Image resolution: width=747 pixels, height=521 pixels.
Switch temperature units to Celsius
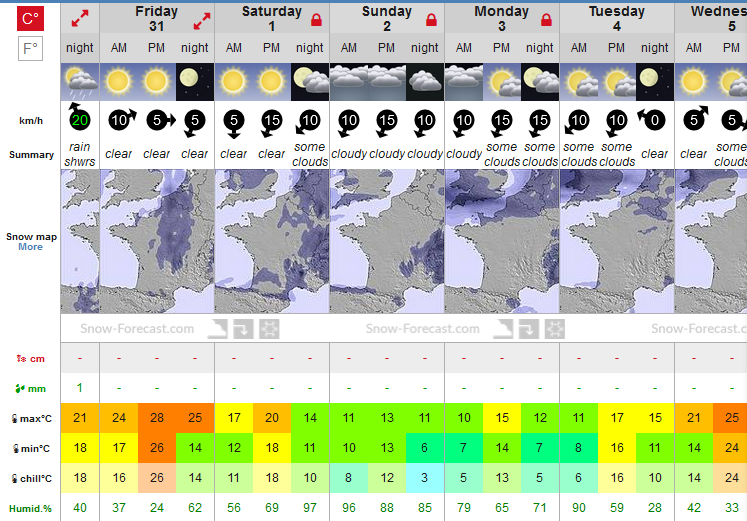click(30, 19)
